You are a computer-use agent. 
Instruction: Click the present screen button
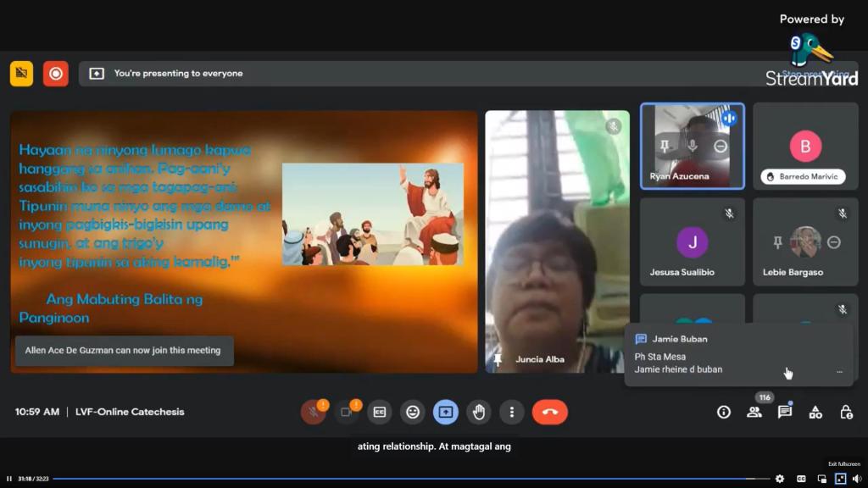(446, 412)
